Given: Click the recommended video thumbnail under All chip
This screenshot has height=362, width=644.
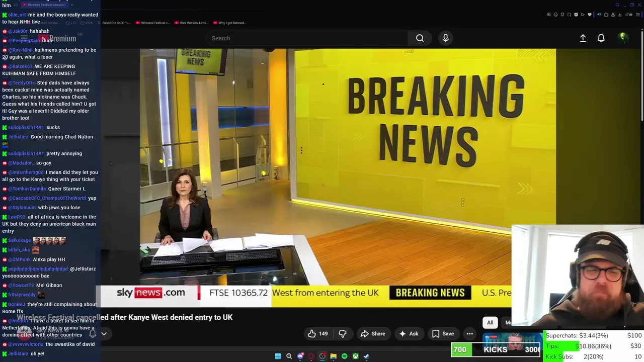Looking at the screenshot, I should tap(512, 342).
